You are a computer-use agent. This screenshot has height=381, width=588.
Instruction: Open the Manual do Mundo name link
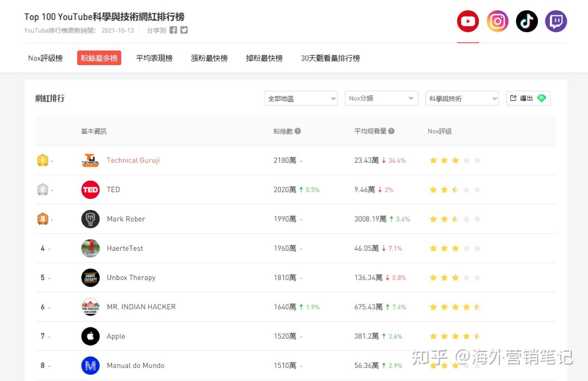136,365
